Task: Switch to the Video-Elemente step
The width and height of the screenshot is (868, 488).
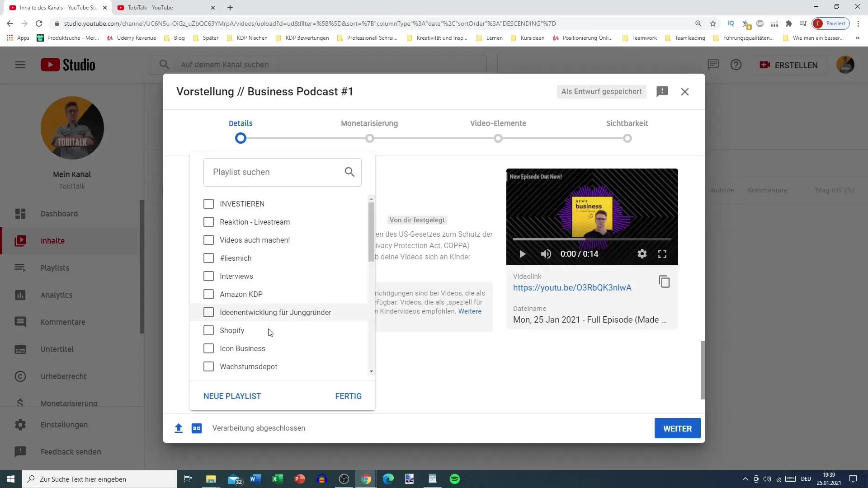Action: 498,131
